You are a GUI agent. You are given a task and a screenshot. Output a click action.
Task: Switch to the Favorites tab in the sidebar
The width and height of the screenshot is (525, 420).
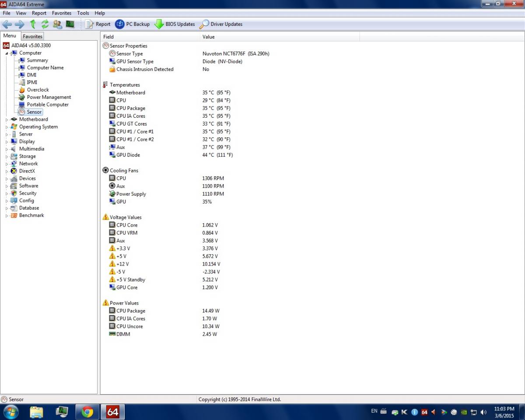[x=33, y=36]
